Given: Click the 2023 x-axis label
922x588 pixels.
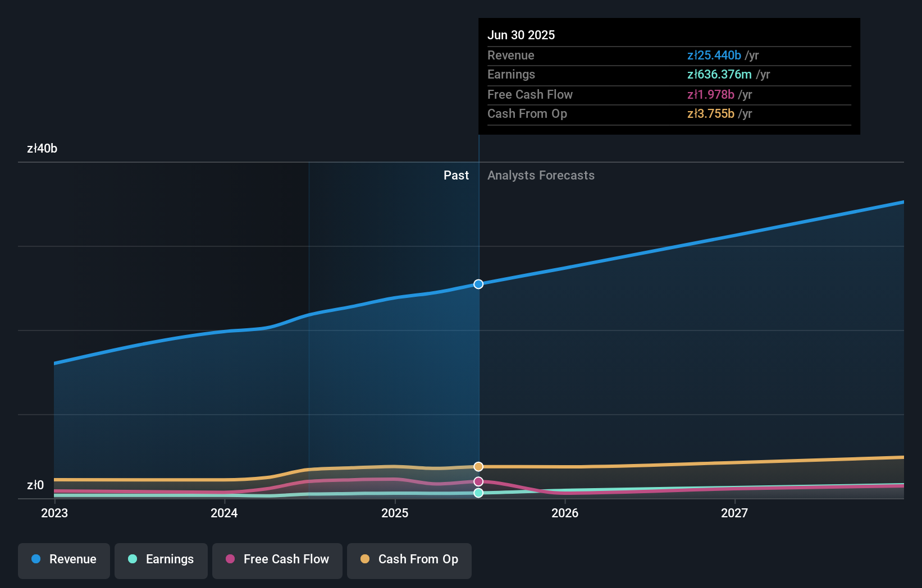Looking at the screenshot, I should tap(54, 513).
